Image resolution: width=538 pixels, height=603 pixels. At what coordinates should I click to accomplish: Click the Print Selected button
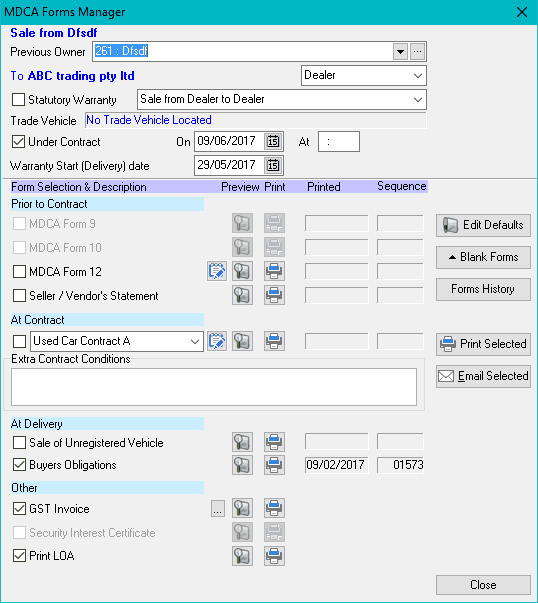[x=483, y=344]
